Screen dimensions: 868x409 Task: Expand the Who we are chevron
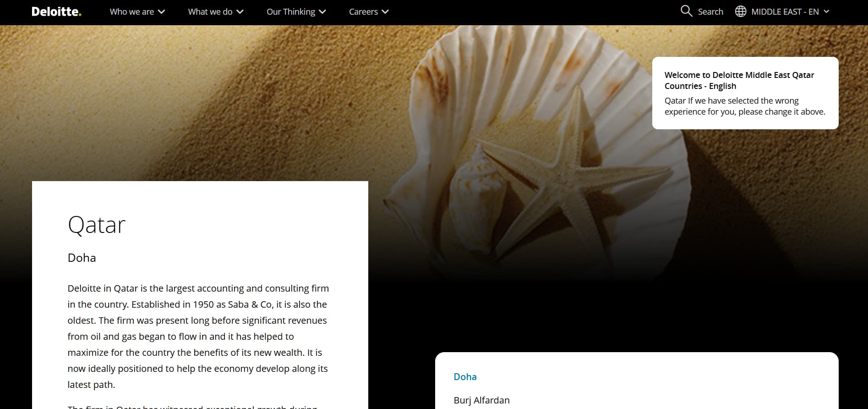point(161,12)
